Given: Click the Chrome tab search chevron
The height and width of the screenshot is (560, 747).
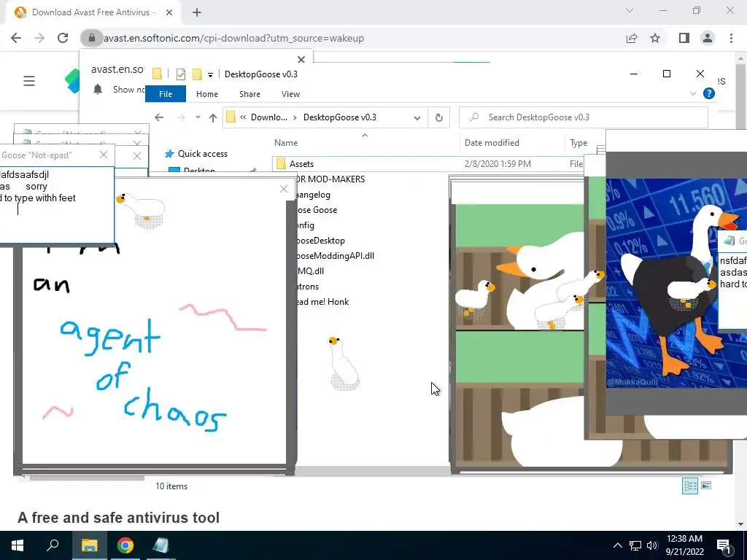Looking at the screenshot, I should coord(630,10).
